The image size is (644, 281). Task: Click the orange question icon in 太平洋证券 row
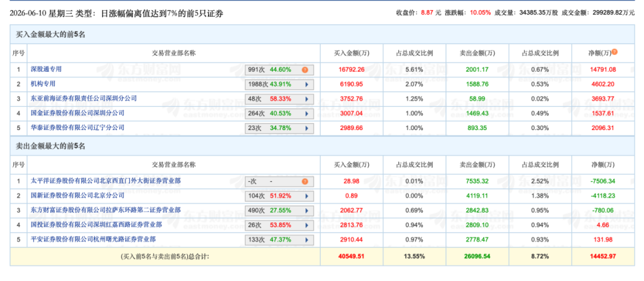tap(305, 181)
